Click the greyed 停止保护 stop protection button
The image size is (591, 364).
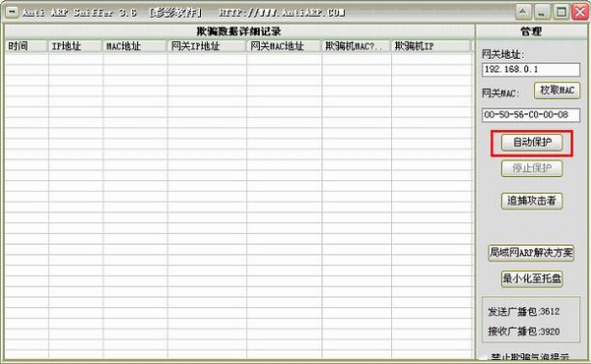tap(532, 168)
